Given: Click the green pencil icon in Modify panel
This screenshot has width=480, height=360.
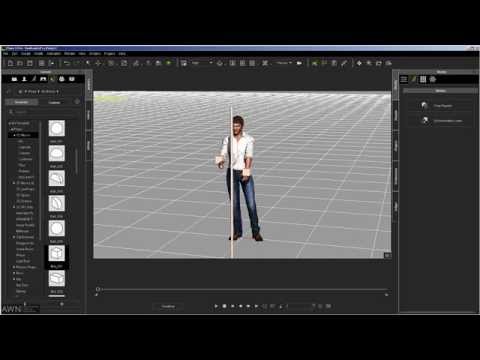Looking at the screenshot, I should coord(413,79).
